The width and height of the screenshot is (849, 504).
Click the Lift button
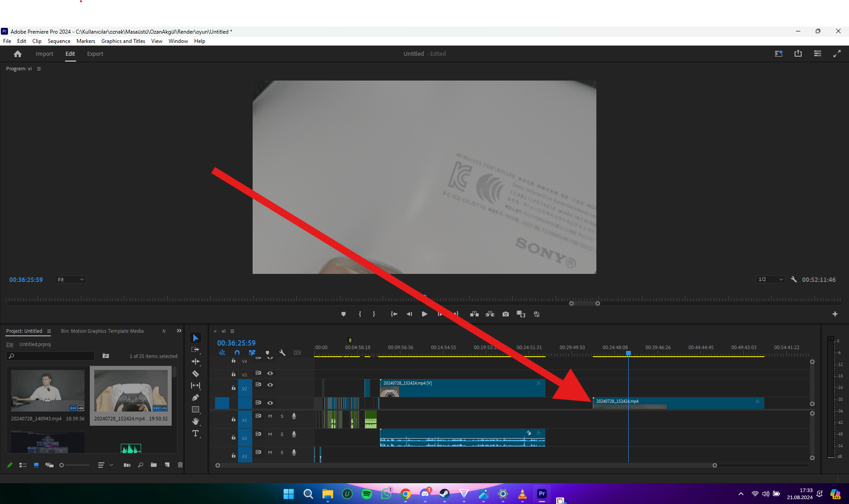click(x=474, y=314)
